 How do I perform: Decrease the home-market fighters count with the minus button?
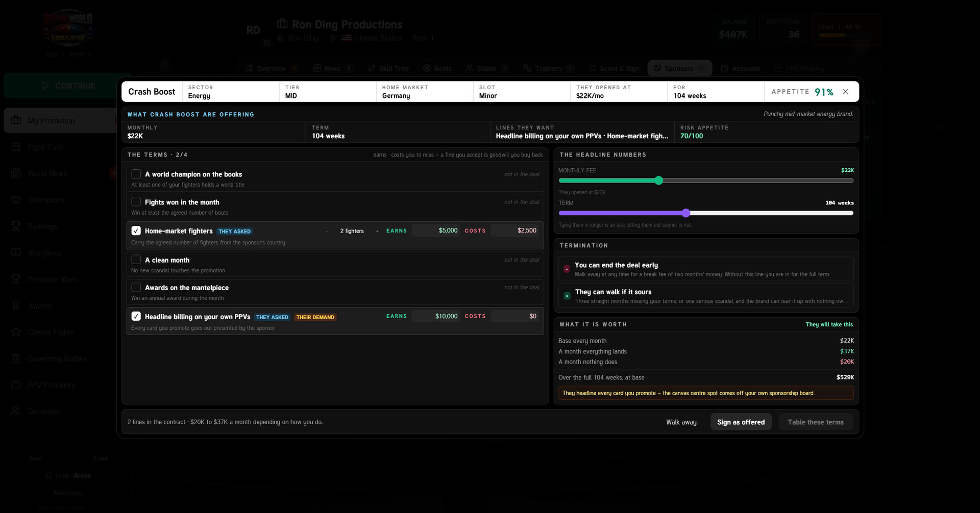327,231
